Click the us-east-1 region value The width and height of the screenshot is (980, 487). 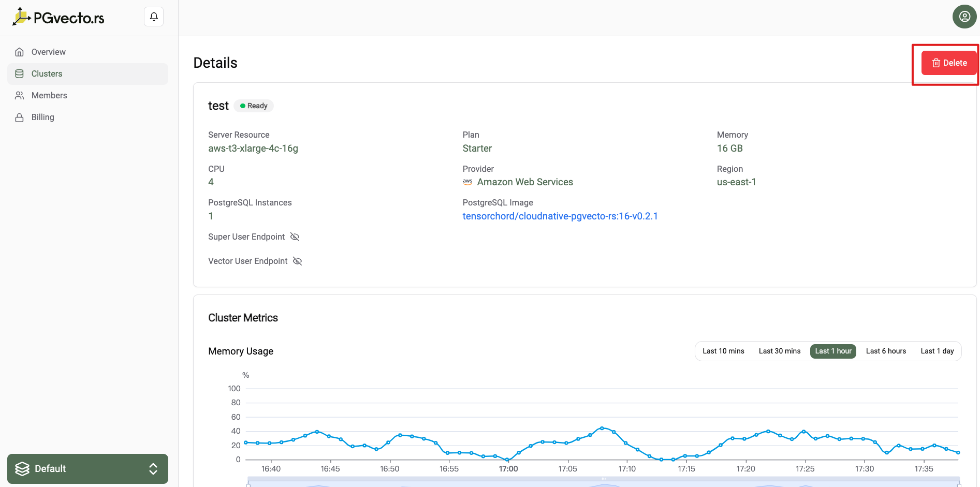click(x=737, y=182)
